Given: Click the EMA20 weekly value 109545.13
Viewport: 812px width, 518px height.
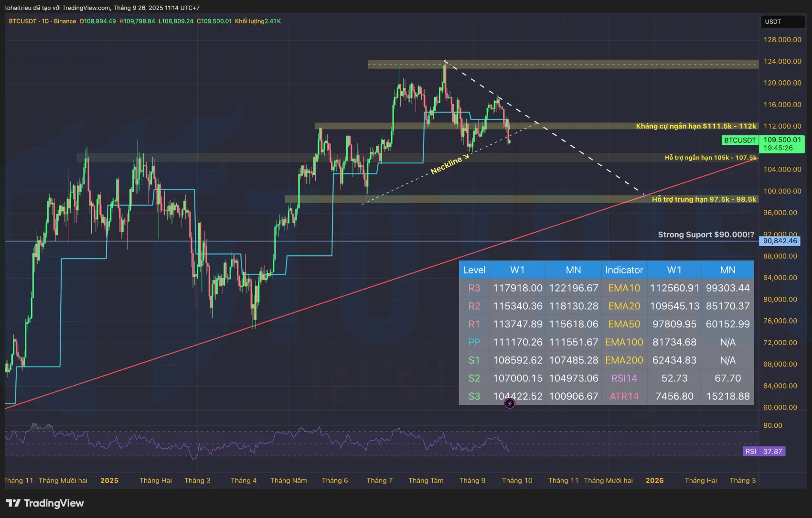Looking at the screenshot, I should pyautogui.click(x=674, y=306).
